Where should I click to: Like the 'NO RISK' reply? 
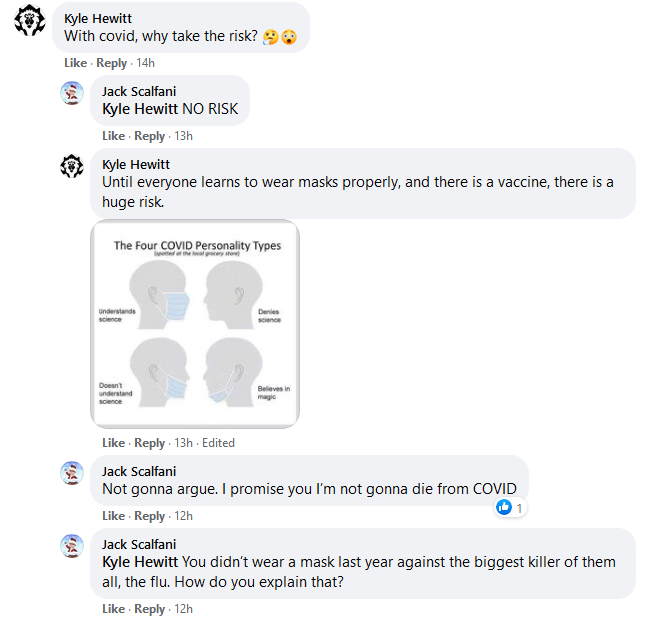click(113, 136)
